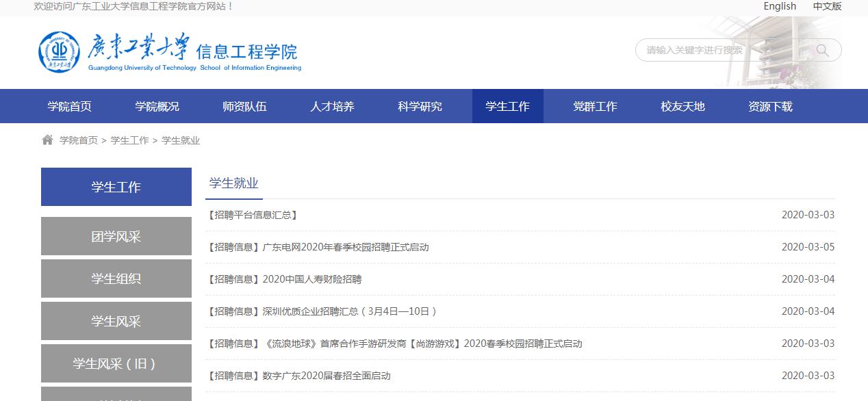Open 学生风采 sidebar section

click(116, 321)
